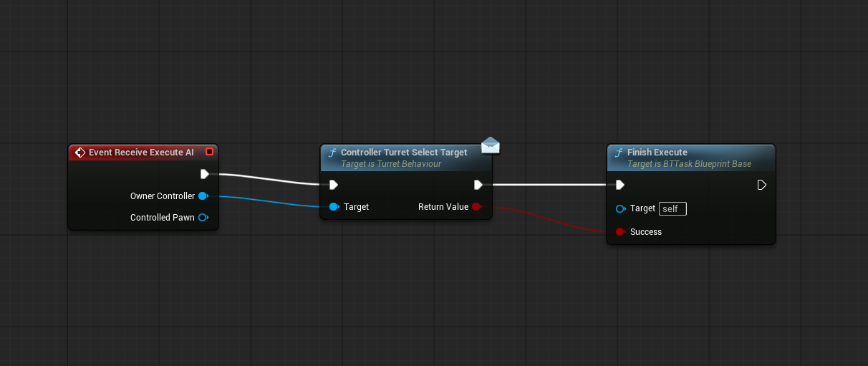The width and height of the screenshot is (868, 366).
Task: Select the Controlled Pawn output pin
Action: coord(203,218)
